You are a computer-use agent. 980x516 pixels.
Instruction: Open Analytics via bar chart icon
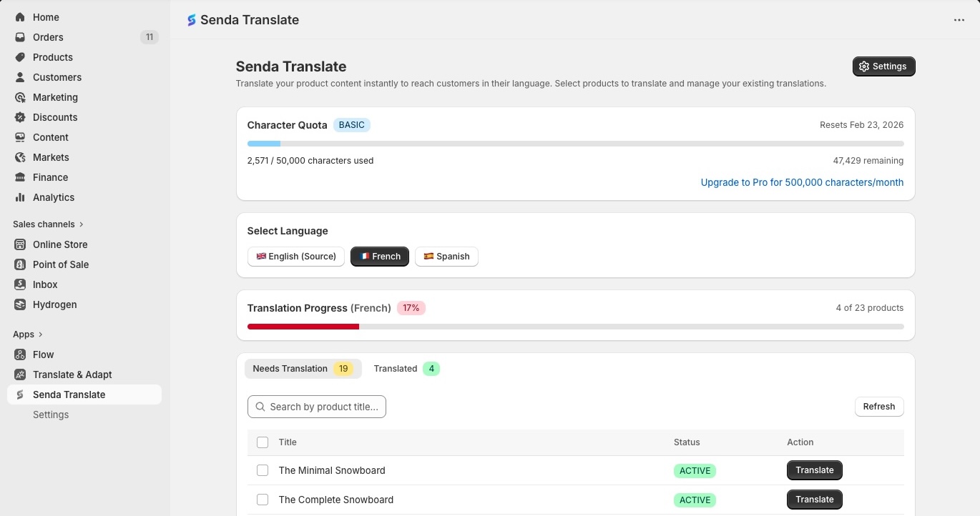click(20, 197)
